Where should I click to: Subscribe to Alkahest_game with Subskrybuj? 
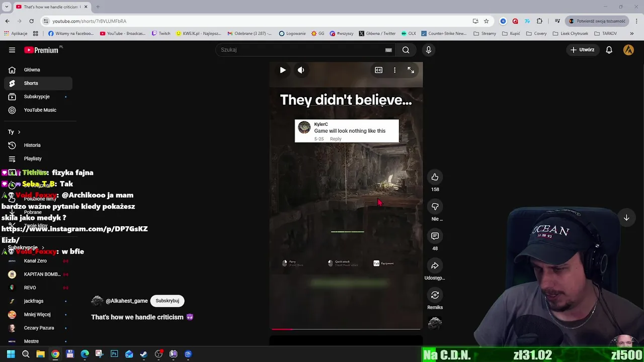(167, 301)
